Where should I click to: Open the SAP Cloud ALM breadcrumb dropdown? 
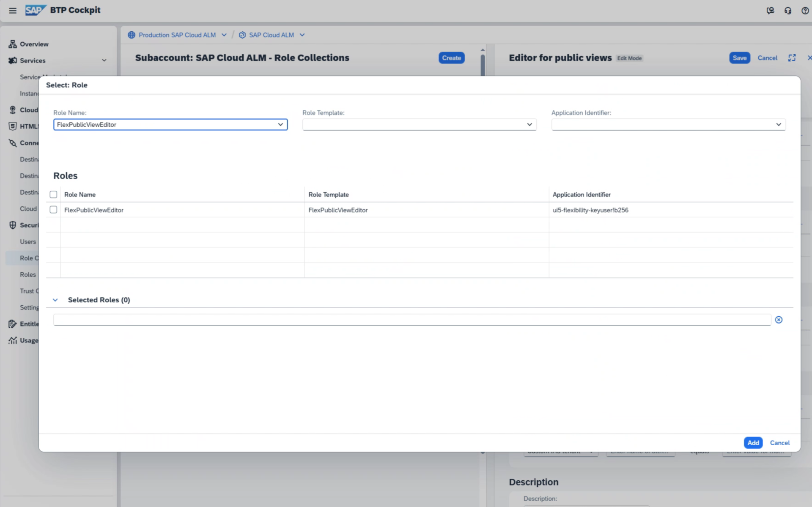302,35
